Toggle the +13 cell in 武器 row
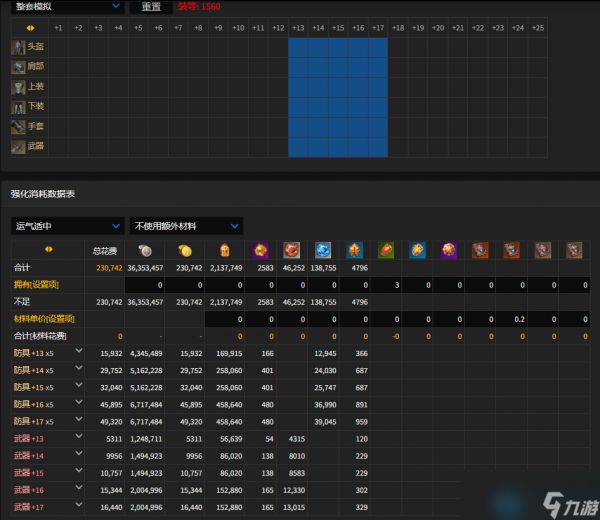This screenshot has width=600, height=520. click(298, 147)
